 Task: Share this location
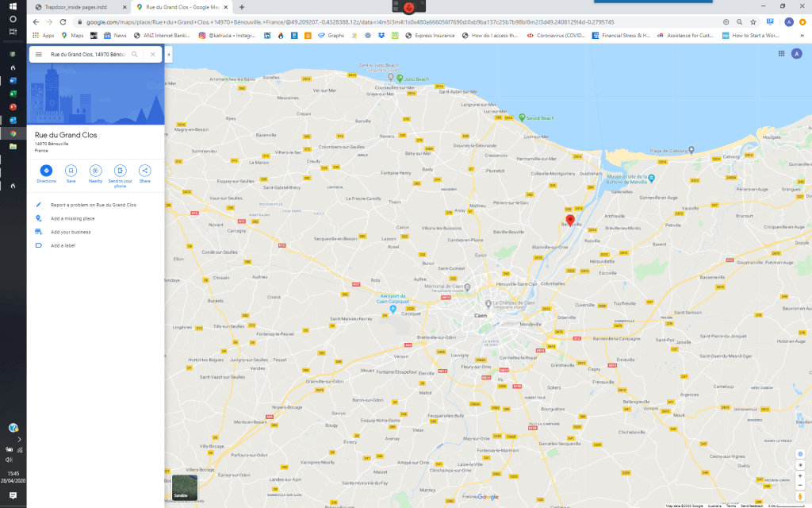click(144, 171)
